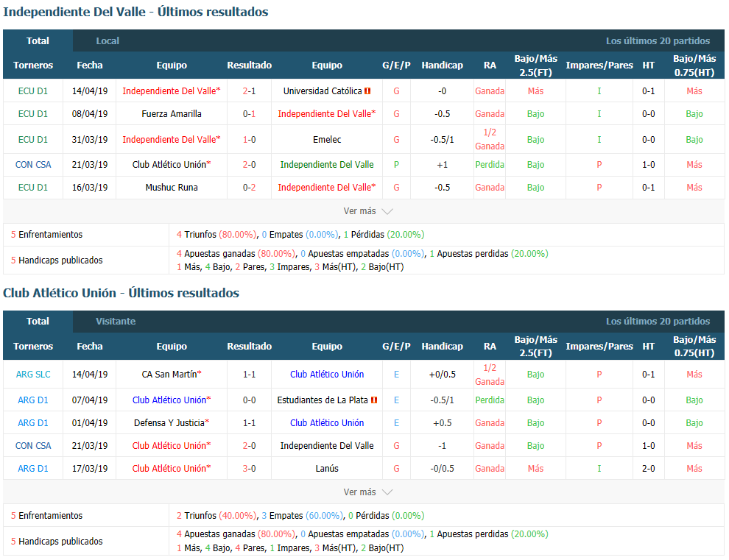Screen dimensions: 729x560
Task: Click red card icon beside Universidad Católica
Action: coord(367,91)
